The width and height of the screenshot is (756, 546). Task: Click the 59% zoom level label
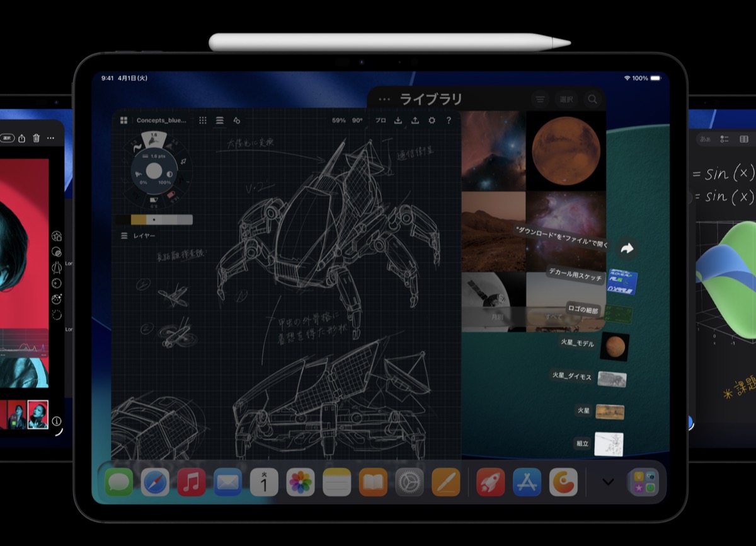pos(339,120)
